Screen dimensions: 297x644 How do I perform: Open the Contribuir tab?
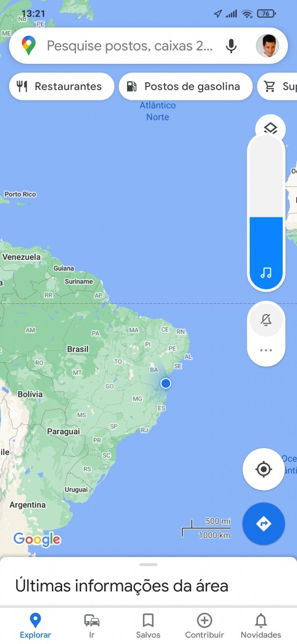(204, 625)
